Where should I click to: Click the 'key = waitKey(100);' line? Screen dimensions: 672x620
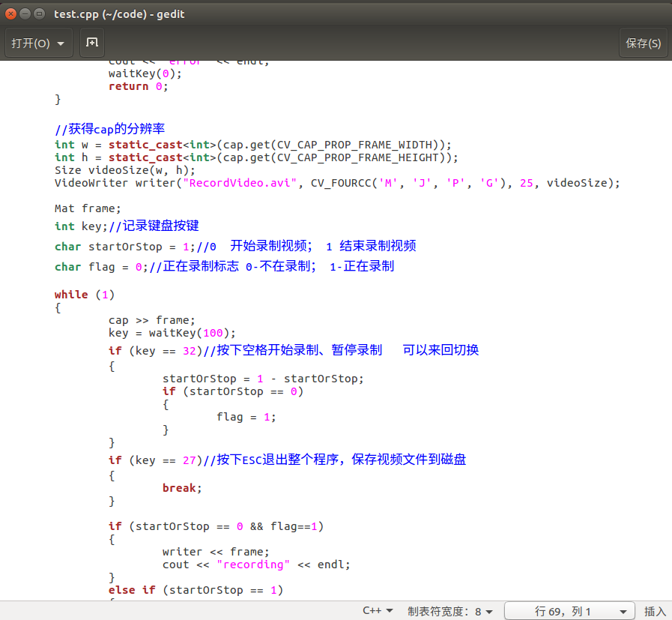coord(172,333)
